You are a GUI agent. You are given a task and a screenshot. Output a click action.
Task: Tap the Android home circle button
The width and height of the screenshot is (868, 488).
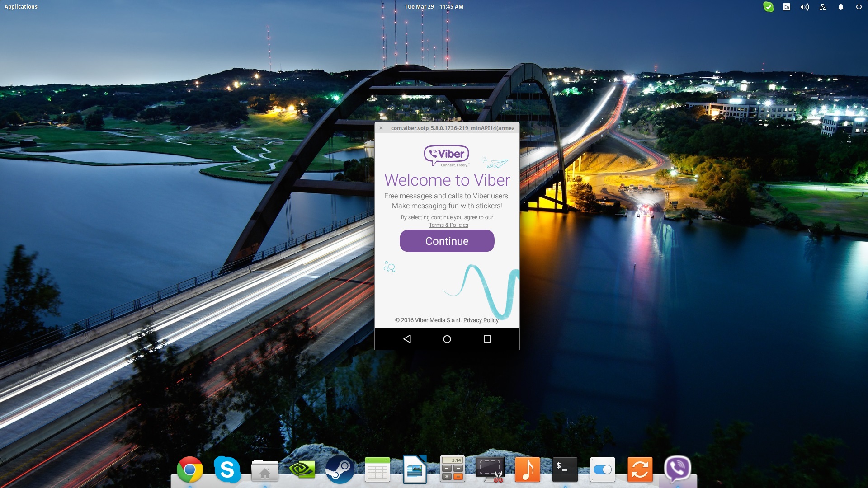tap(447, 339)
